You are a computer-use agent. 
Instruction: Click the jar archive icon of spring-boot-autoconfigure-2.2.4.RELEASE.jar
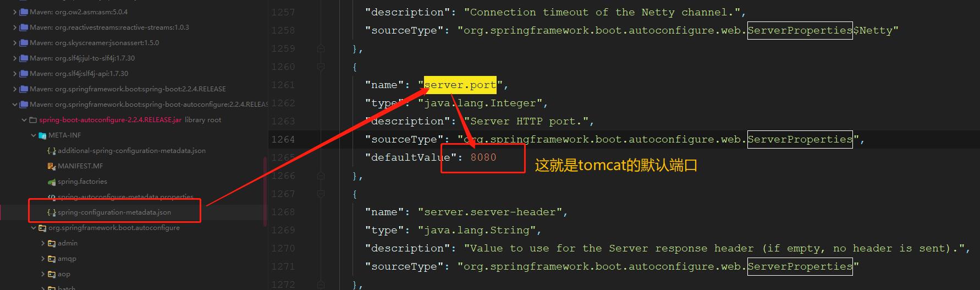coord(33,119)
